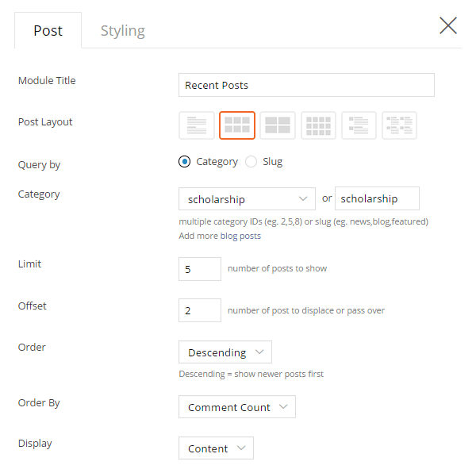
Task: Click the Order By label
Action: (39, 403)
